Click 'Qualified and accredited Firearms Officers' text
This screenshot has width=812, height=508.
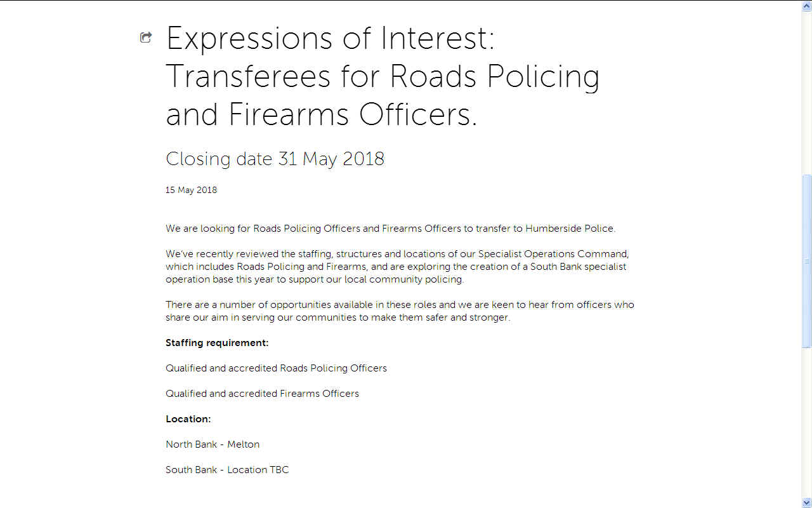[x=262, y=394]
